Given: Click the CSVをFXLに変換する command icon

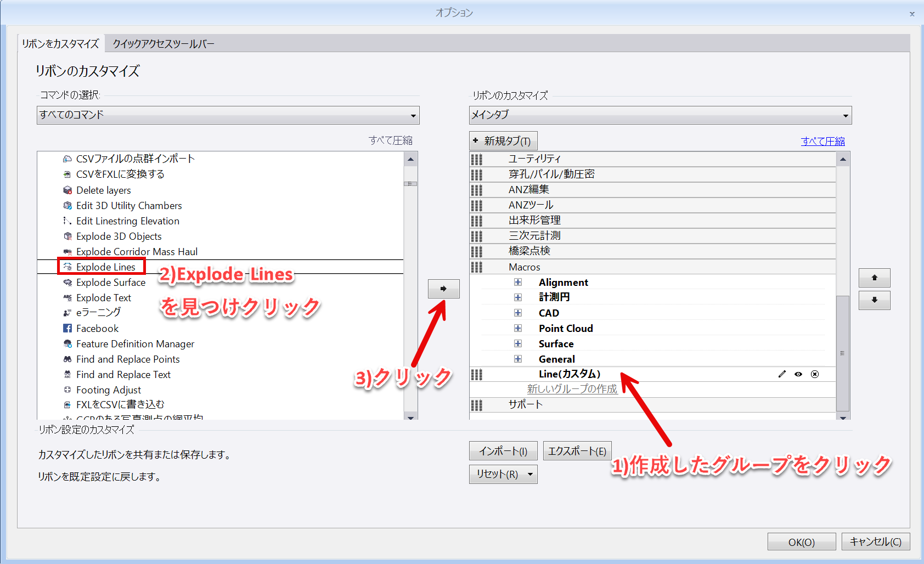Looking at the screenshot, I should pyautogui.click(x=67, y=174).
